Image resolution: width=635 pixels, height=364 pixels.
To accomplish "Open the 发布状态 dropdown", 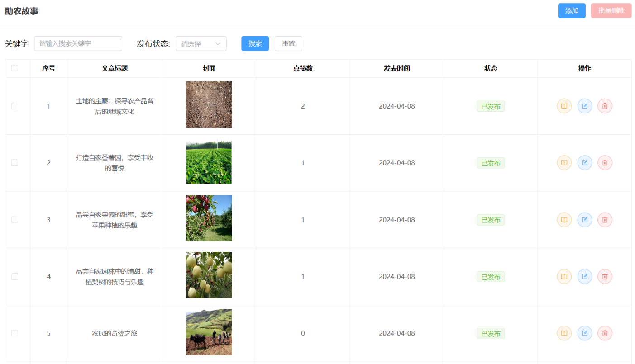I will [201, 44].
